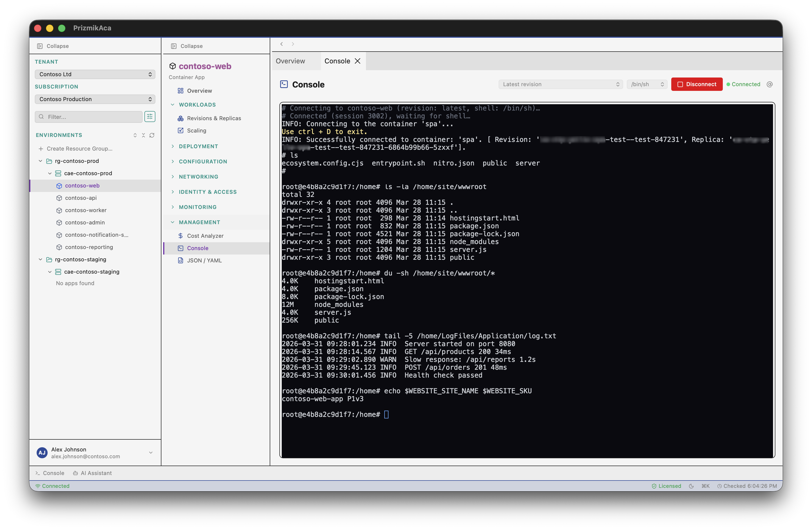
Task: Click the @ icon in the console header
Action: pyautogui.click(x=770, y=84)
